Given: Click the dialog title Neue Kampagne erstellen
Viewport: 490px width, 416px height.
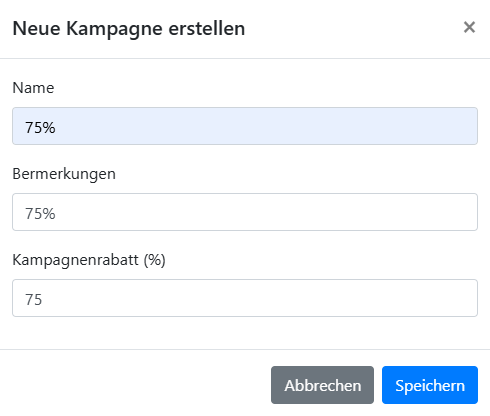Looking at the screenshot, I should pos(129,28).
